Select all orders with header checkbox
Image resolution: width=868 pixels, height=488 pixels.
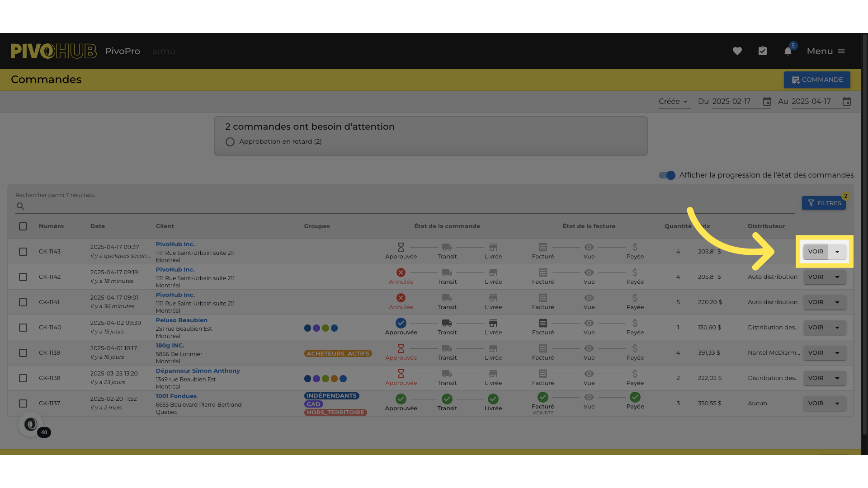[x=23, y=226]
